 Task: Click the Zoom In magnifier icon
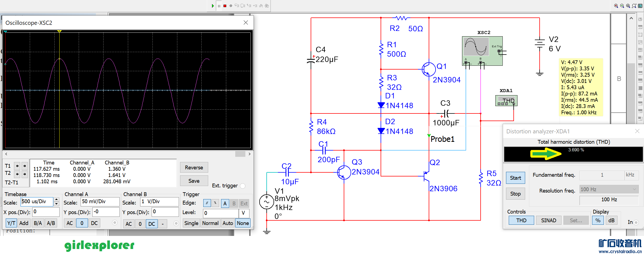(x=616, y=6)
